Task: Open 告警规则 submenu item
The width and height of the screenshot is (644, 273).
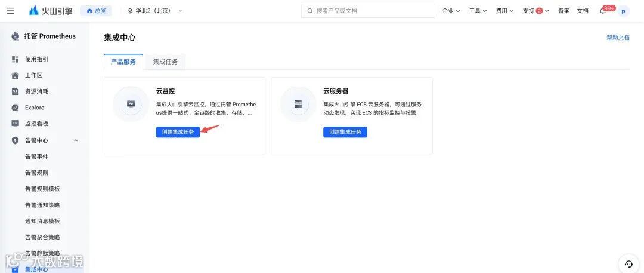Action: pos(36,173)
